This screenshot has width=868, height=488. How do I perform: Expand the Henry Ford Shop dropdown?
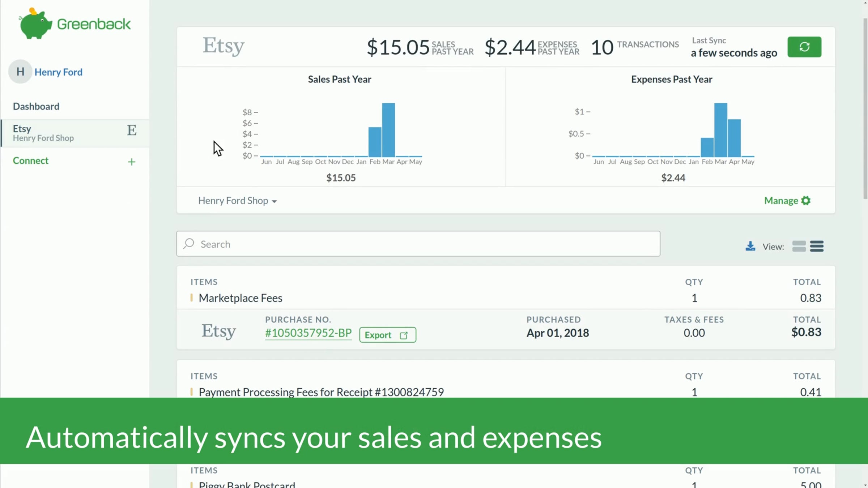click(x=237, y=201)
